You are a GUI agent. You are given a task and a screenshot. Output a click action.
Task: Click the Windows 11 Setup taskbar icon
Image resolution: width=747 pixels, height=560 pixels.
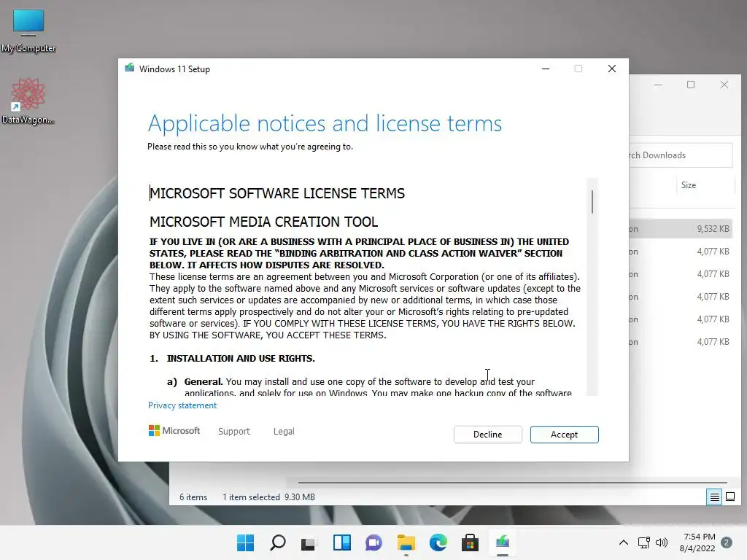click(502, 542)
